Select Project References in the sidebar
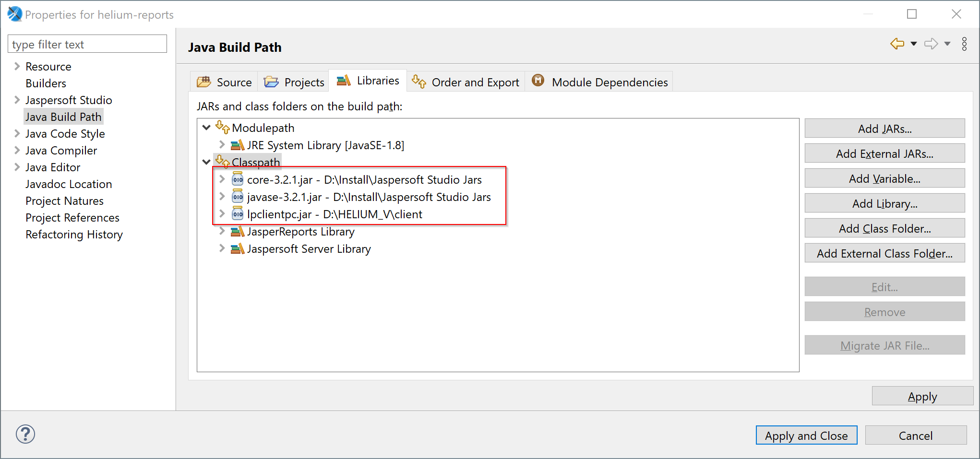Image resolution: width=980 pixels, height=459 pixels. [x=72, y=218]
